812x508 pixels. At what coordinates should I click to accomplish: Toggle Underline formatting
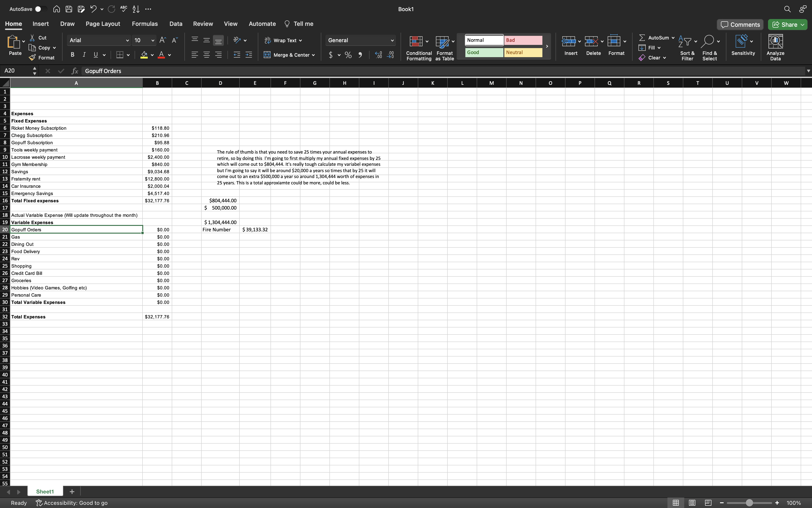pyautogui.click(x=96, y=55)
